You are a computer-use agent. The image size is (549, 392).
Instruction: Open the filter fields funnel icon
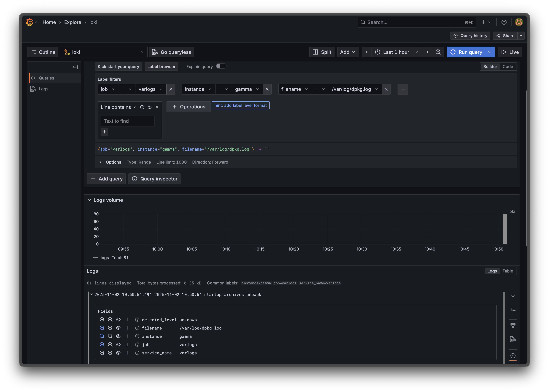point(513,326)
